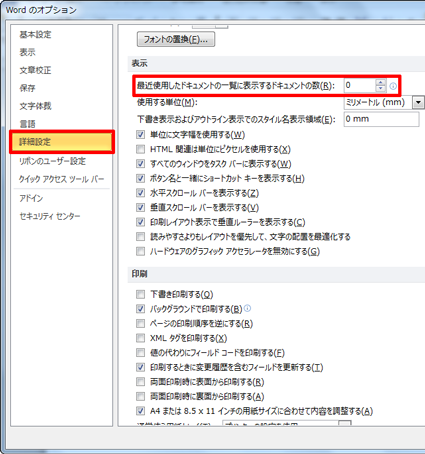Toggle A4 または 8.5 x 11 インチ checkbox
This screenshot has height=454, width=425.
pos(140,411)
